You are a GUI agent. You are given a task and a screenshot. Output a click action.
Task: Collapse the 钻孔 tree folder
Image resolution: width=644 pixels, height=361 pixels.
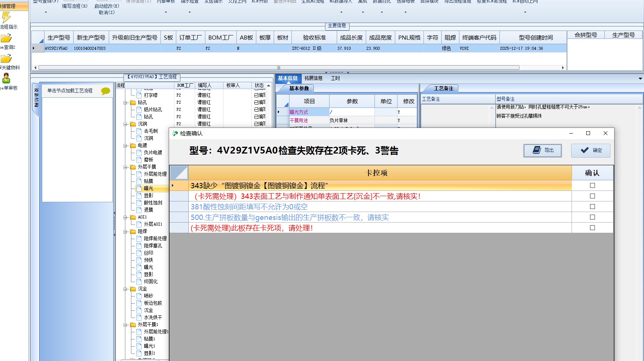(x=125, y=103)
